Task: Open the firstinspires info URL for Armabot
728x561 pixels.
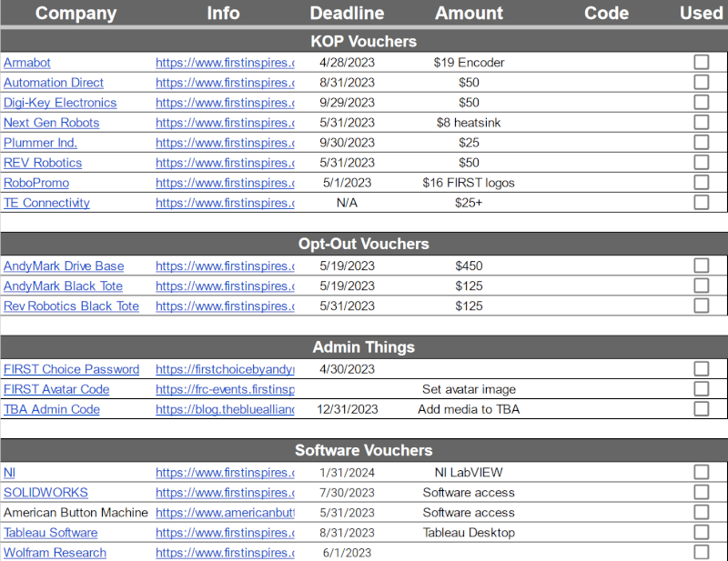Action: click(225, 63)
